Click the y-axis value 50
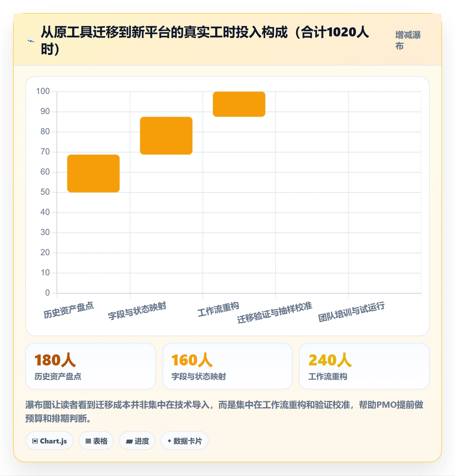Viewport: 455px width, 476px height. coord(45,192)
